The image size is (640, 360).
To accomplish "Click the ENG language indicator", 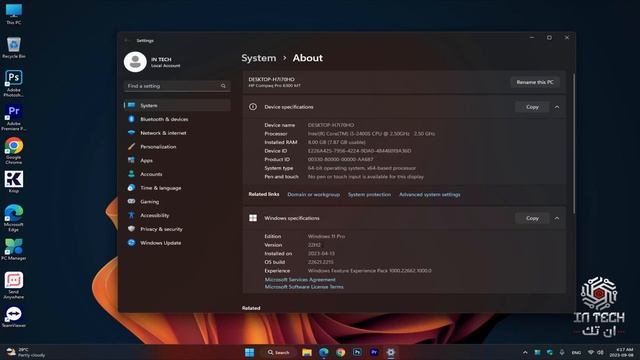I will [x=576, y=353].
